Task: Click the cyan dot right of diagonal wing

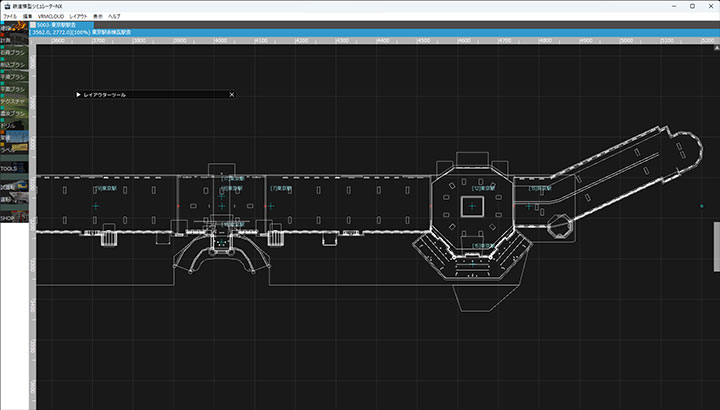Action: pyautogui.click(x=702, y=206)
